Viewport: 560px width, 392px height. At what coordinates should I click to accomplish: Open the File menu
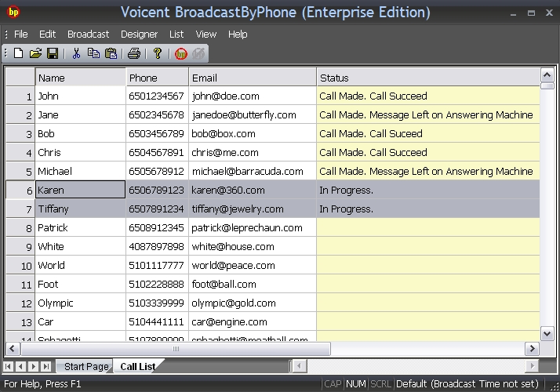click(20, 34)
